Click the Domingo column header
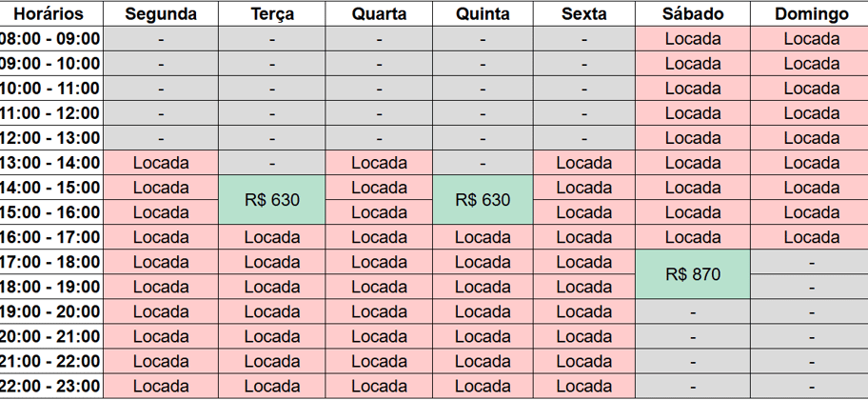Image resolution: width=868 pixels, height=400 pixels. tap(809, 14)
